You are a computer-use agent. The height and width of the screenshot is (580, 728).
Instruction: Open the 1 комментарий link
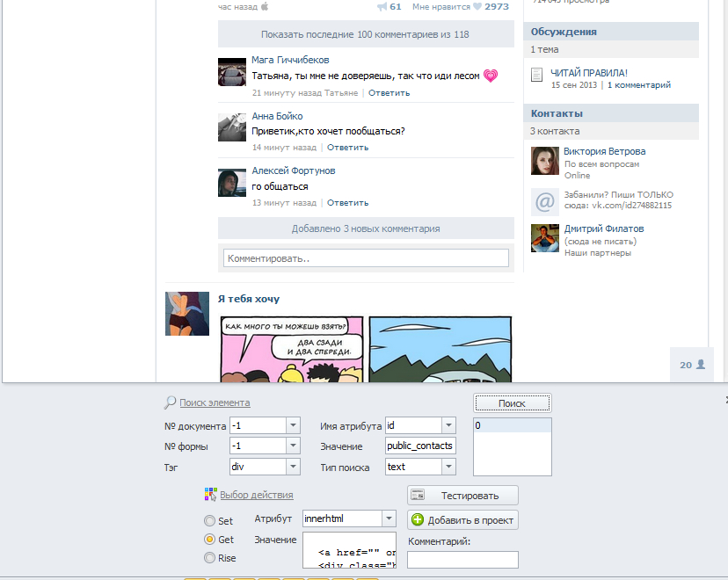(x=639, y=85)
